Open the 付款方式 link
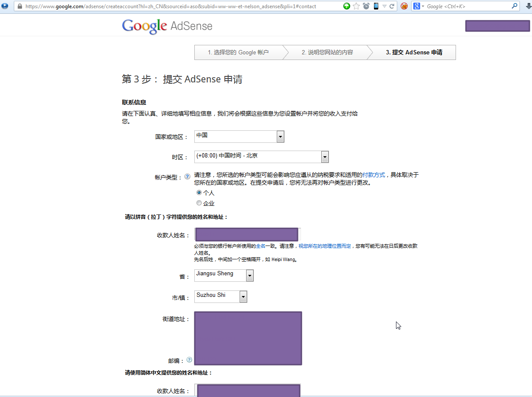This screenshot has width=532, height=397. tap(374, 175)
